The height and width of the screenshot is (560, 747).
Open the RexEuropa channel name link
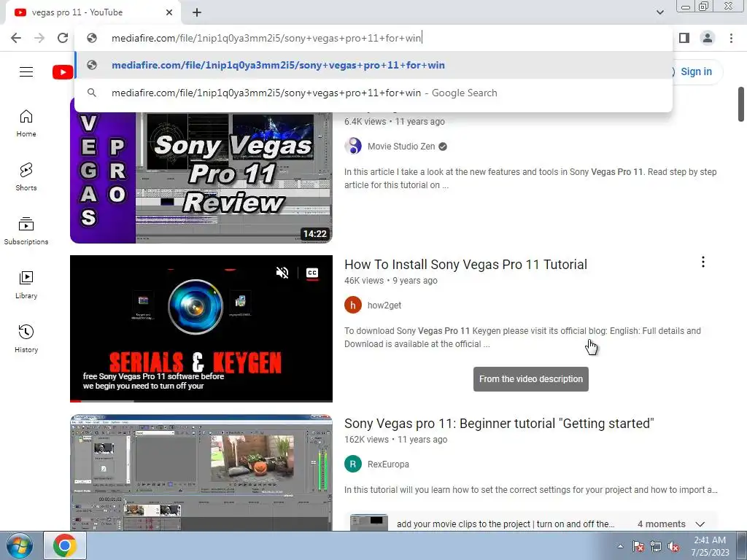pos(388,464)
